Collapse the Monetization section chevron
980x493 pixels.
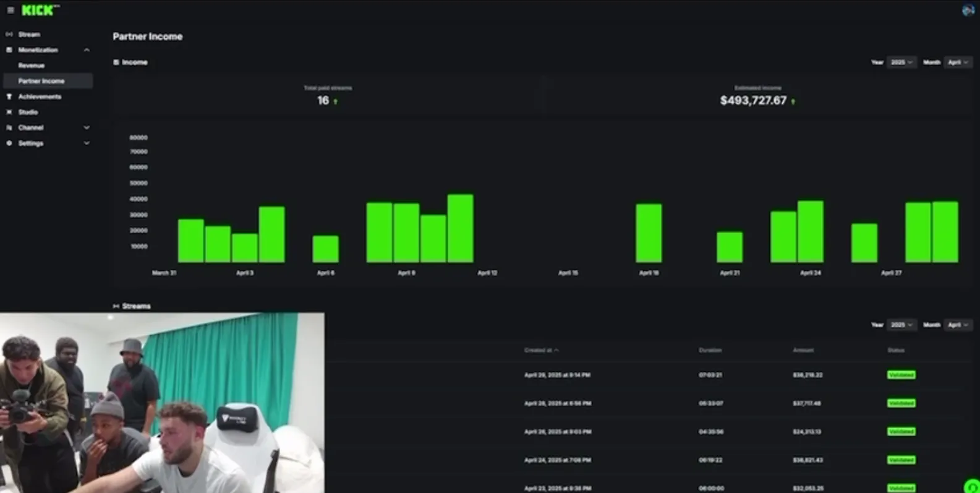click(87, 50)
